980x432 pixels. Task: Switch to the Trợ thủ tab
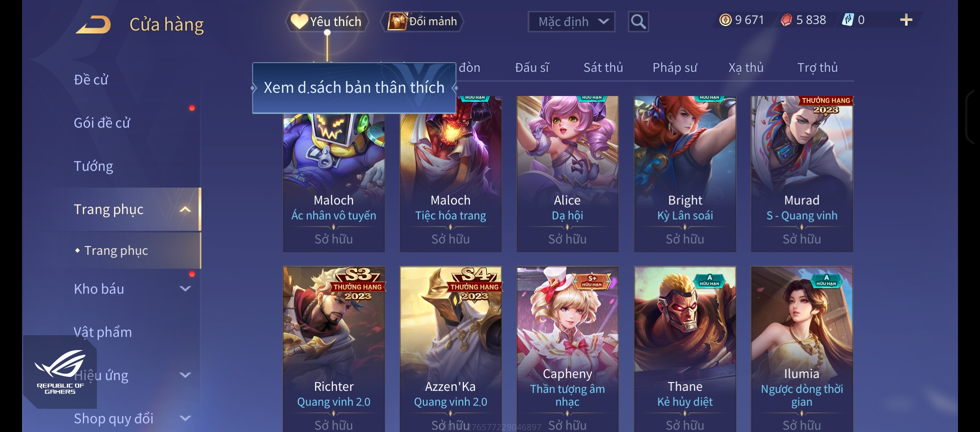(x=817, y=68)
